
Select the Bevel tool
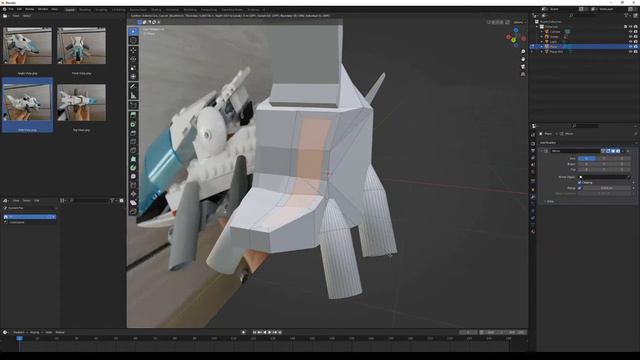(133, 133)
